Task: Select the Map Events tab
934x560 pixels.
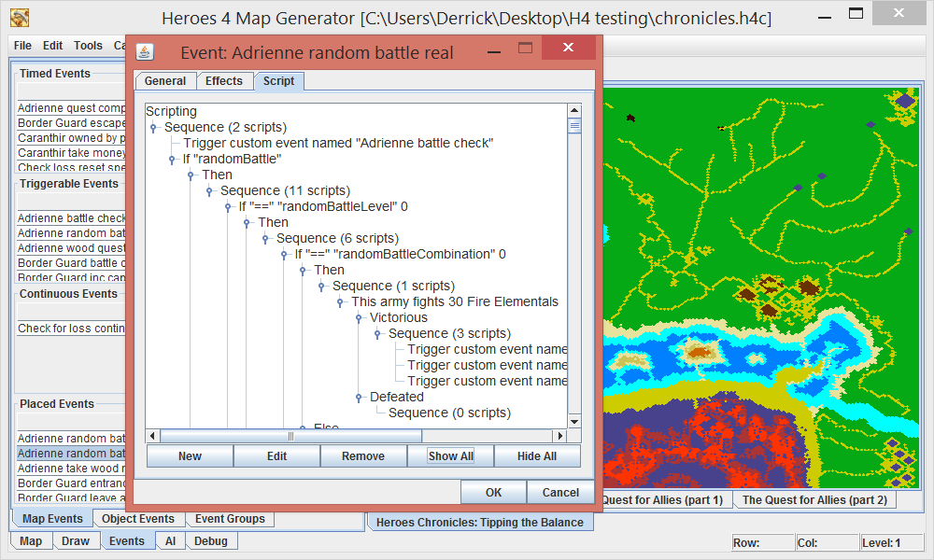Action: [52, 519]
